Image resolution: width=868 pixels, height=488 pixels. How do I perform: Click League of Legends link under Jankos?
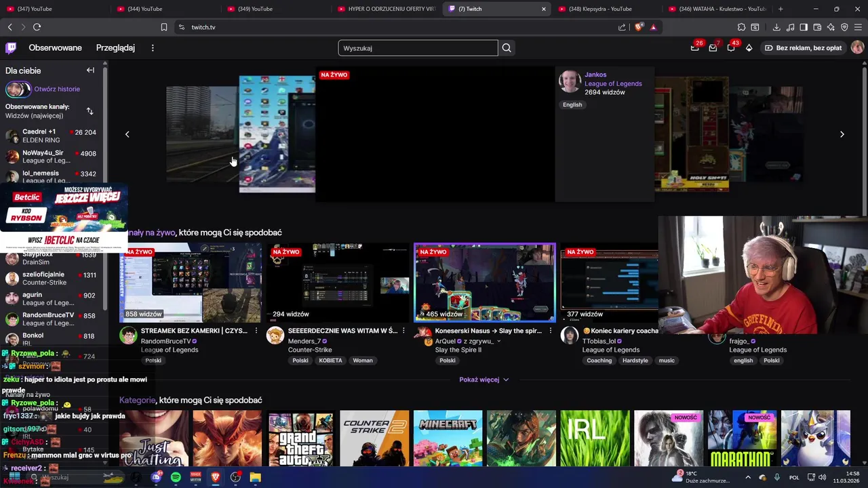click(613, 83)
